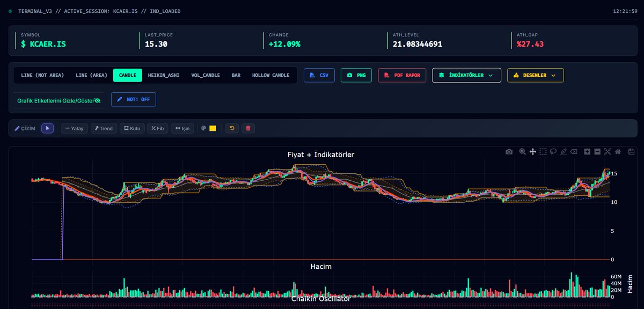The height and width of the screenshot is (309, 644).
Task: Select the Pan arrows tool
Action: [x=533, y=152]
